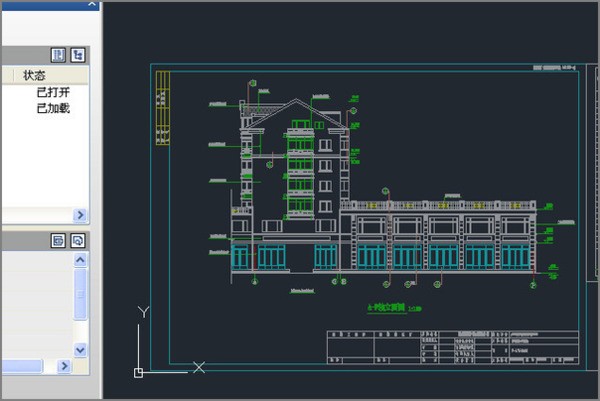The height and width of the screenshot is (401, 600).
Task: Click the down arrow of details scrollbar
Action: click(x=81, y=349)
